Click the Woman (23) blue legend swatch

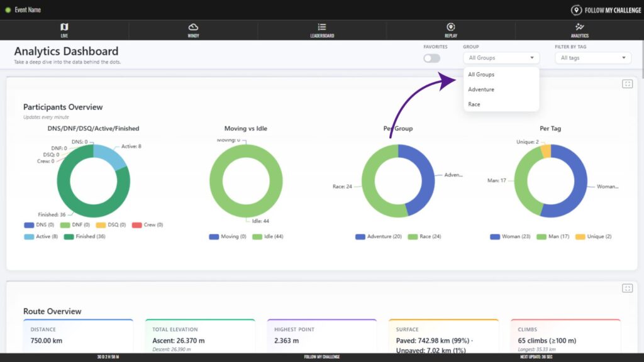495,236
